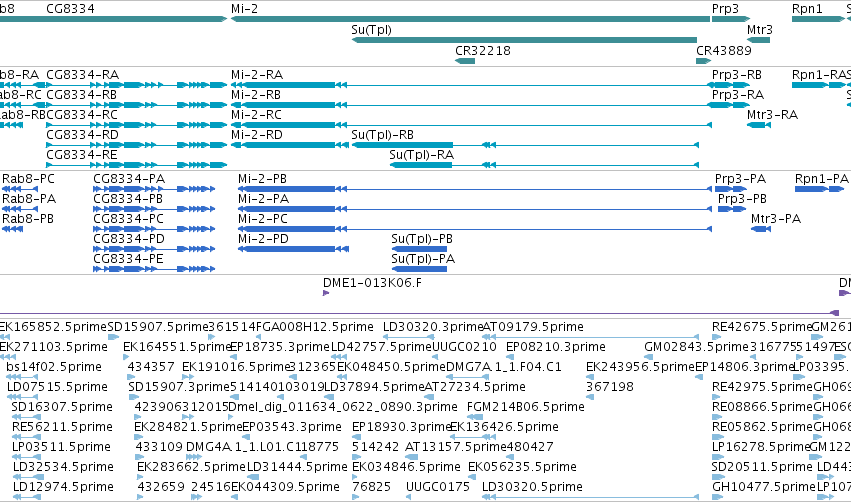The width and height of the screenshot is (851, 502).
Task: Select the CG8334 gene label
Action: [70, 9]
